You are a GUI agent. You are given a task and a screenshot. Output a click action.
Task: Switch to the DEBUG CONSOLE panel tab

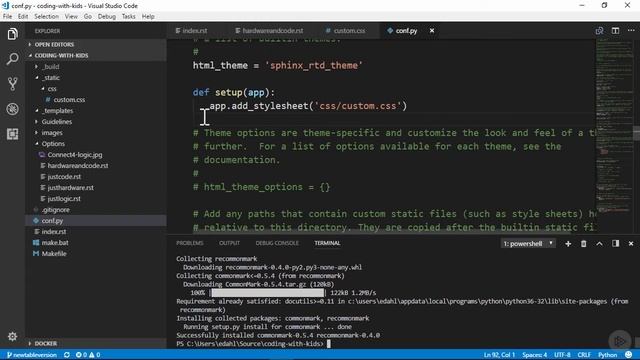coord(277,243)
